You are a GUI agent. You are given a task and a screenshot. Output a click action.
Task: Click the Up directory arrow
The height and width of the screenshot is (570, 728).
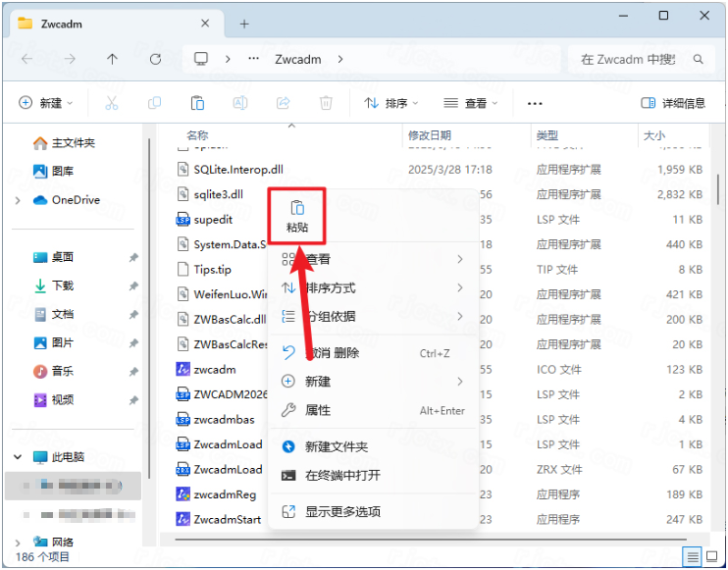pos(112,60)
